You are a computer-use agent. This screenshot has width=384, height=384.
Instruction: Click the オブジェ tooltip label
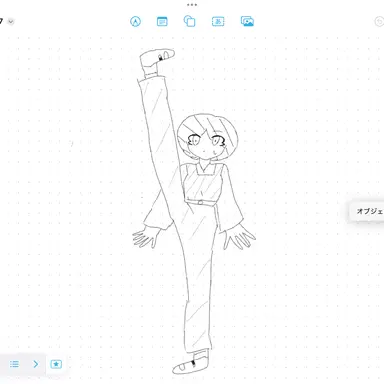(370, 211)
